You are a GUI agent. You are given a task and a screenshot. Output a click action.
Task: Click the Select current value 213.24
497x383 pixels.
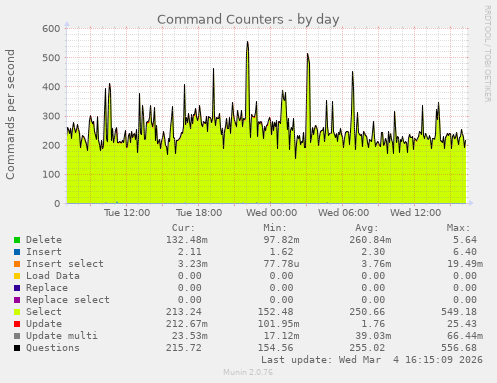click(184, 312)
